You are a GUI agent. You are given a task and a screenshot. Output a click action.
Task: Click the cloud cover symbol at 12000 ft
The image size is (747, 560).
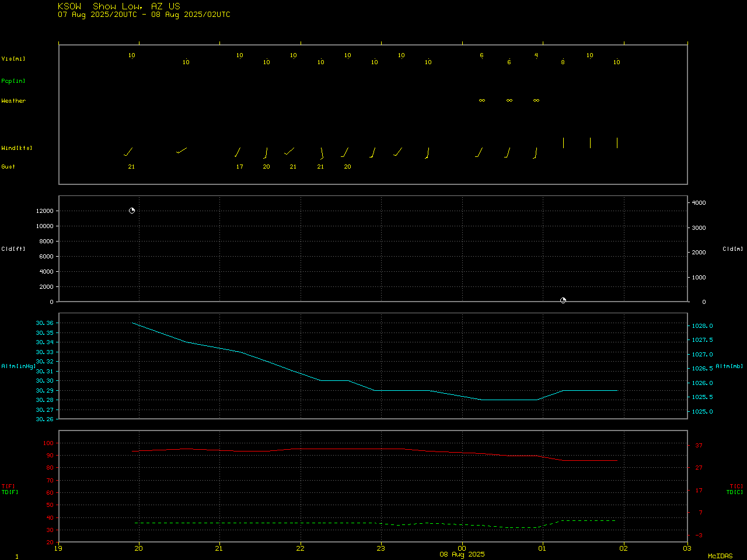pos(132,211)
